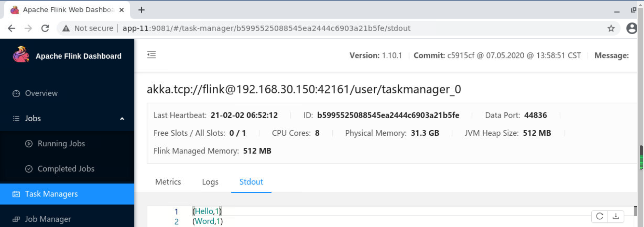This screenshot has height=227, width=644.
Task: Select the Stdout tab
Action: [x=251, y=182]
